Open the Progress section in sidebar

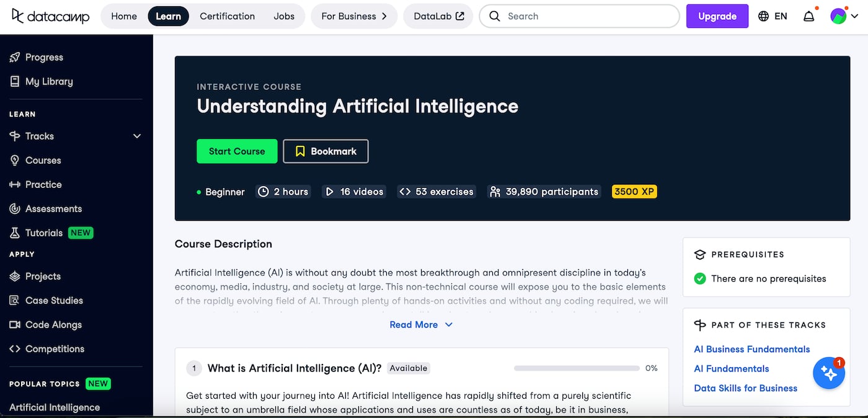pyautogui.click(x=43, y=57)
